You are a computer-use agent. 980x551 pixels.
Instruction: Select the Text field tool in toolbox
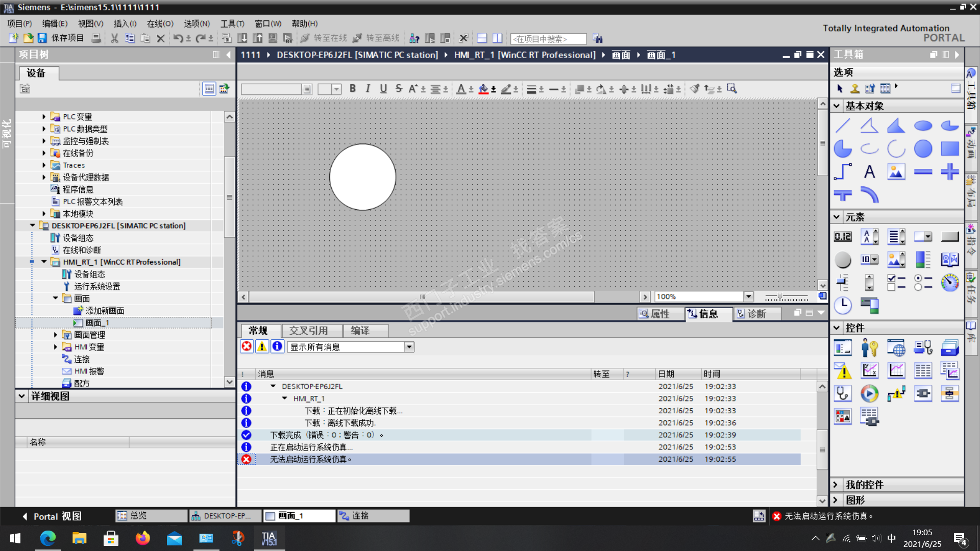tap(869, 172)
